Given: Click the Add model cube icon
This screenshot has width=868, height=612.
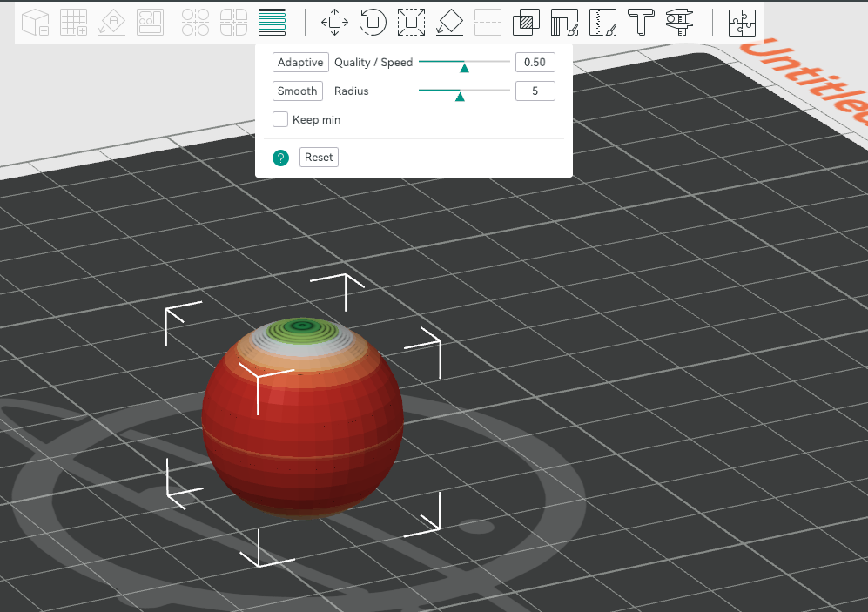Looking at the screenshot, I should tap(36, 23).
